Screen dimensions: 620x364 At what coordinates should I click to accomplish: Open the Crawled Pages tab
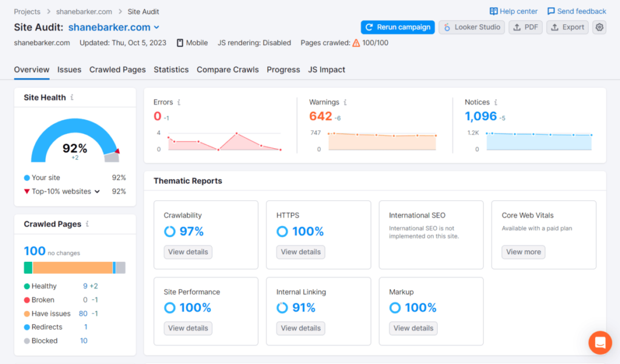click(117, 70)
